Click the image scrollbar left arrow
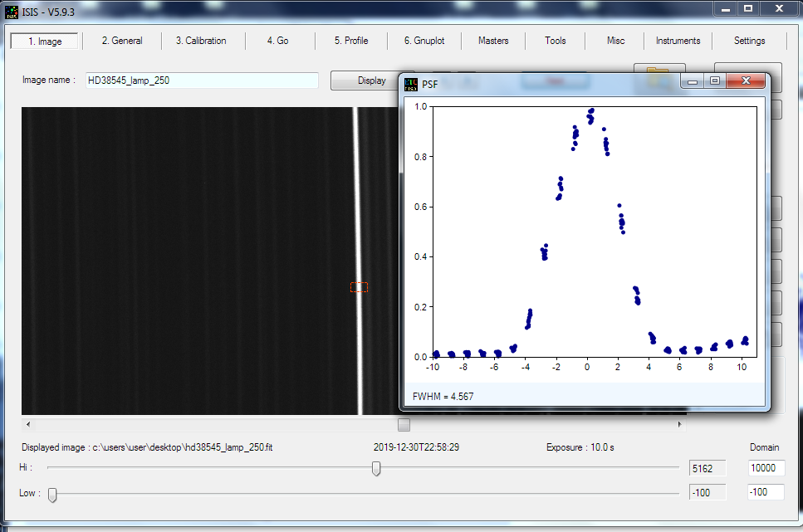The height and width of the screenshot is (532, 803). 28,424
